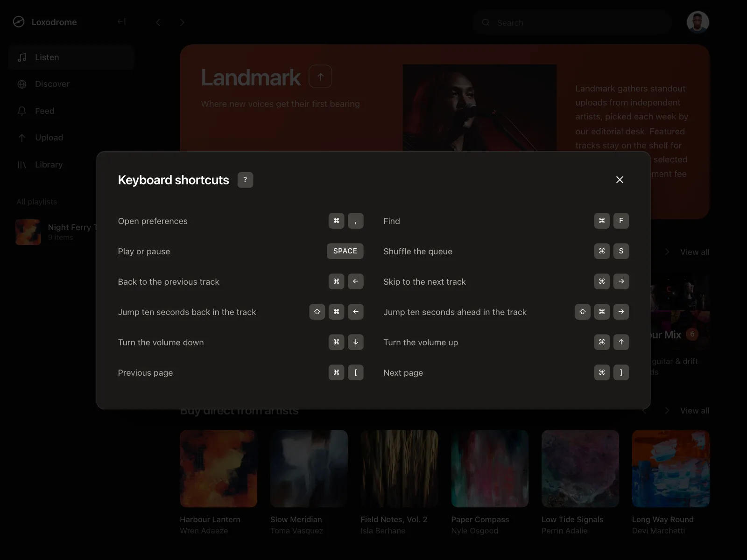Open artist Toma Vasquez's page
The width and height of the screenshot is (747, 560).
click(296, 531)
